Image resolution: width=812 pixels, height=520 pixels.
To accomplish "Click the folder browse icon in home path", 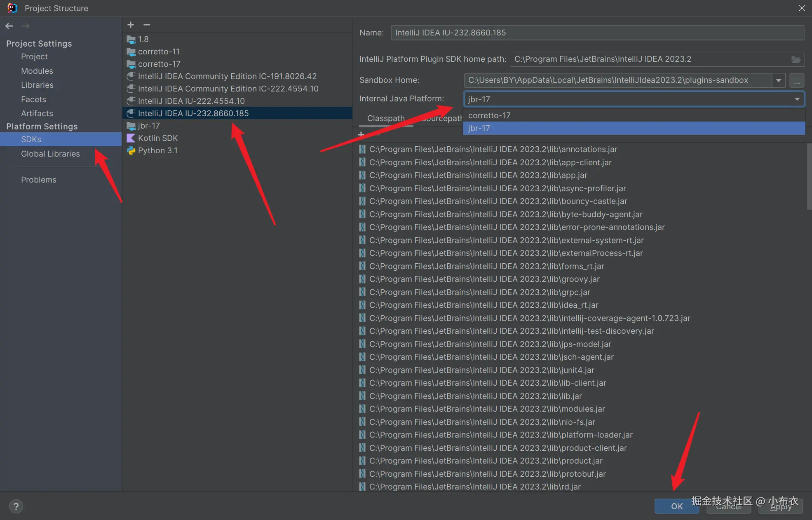I will pyautogui.click(x=796, y=59).
